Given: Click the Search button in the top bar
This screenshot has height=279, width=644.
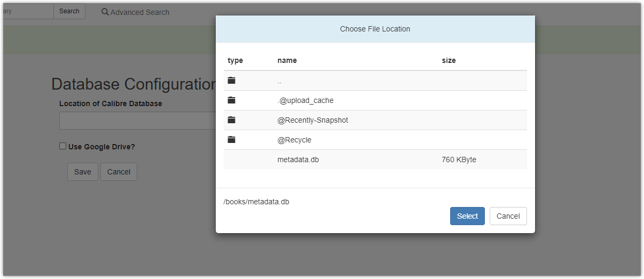Looking at the screenshot, I should [69, 11].
